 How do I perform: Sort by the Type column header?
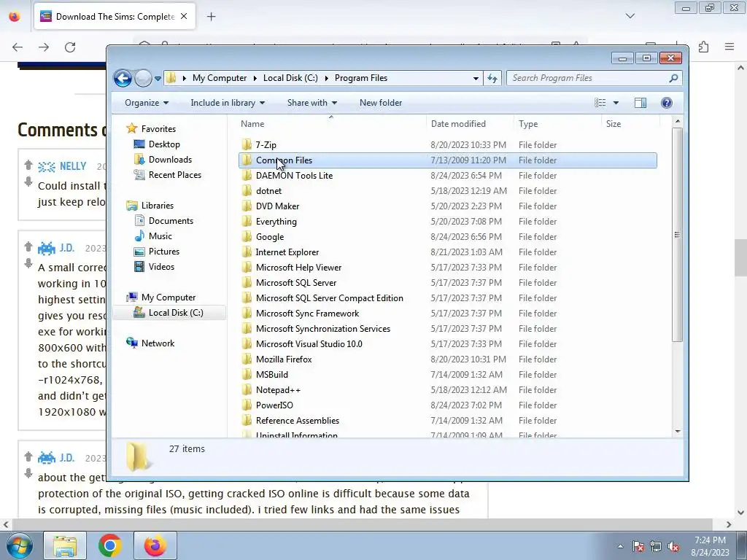point(528,124)
